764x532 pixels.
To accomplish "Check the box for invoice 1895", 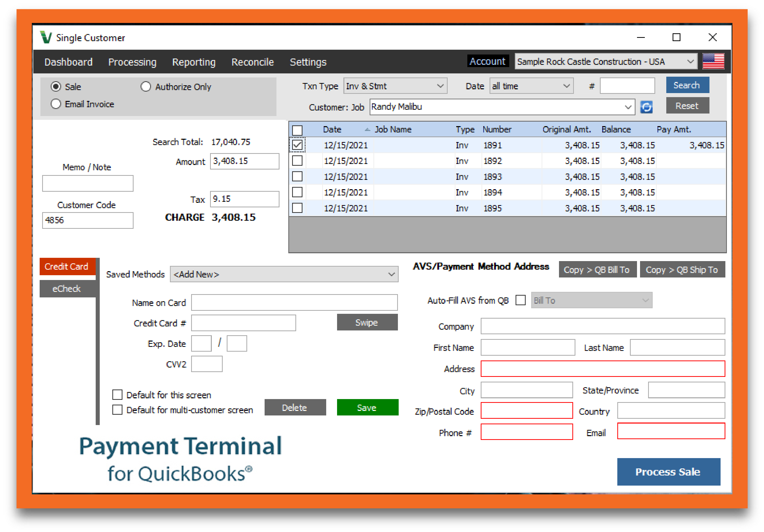I will click(x=297, y=208).
